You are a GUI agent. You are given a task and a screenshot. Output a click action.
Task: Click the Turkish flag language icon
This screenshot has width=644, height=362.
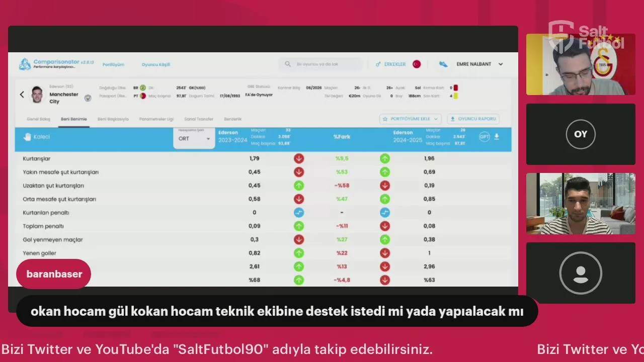417,64
